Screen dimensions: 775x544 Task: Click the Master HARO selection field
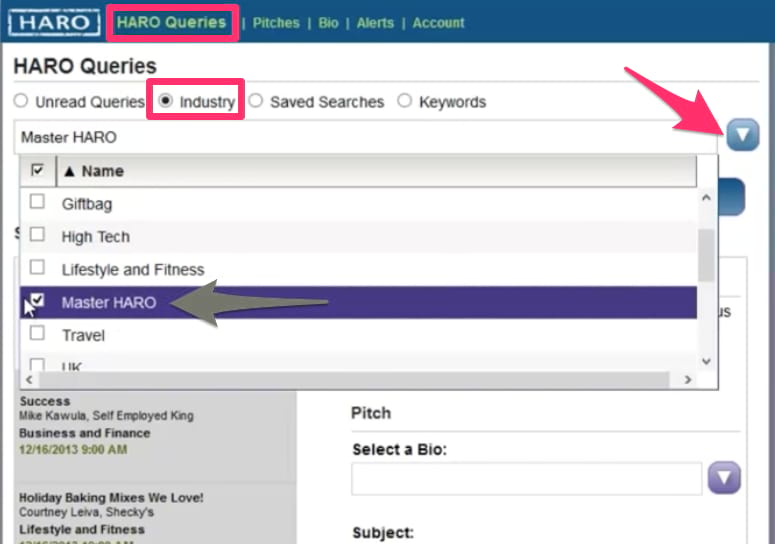tap(366, 137)
